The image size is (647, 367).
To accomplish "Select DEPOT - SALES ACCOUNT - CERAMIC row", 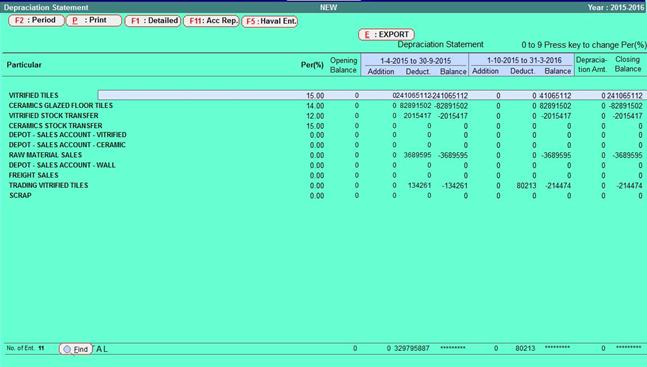I will [x=325, y=145].
